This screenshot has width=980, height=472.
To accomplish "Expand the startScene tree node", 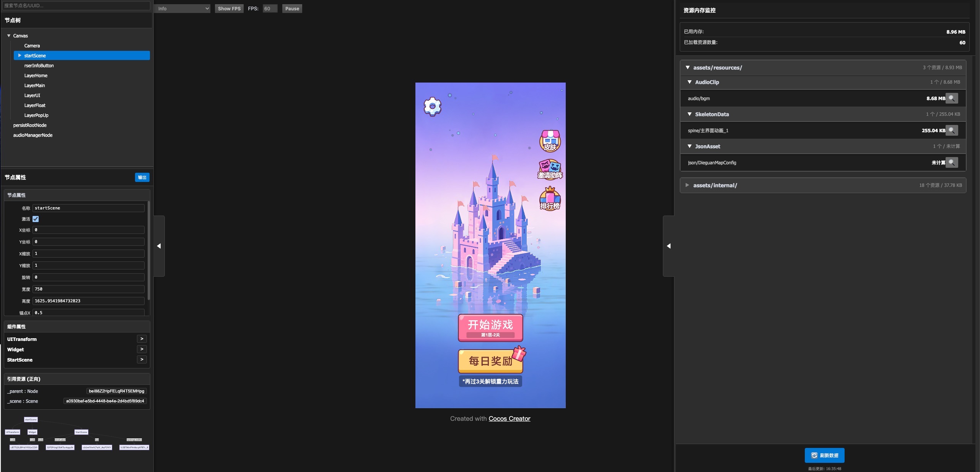I will (x=20, y=55).
